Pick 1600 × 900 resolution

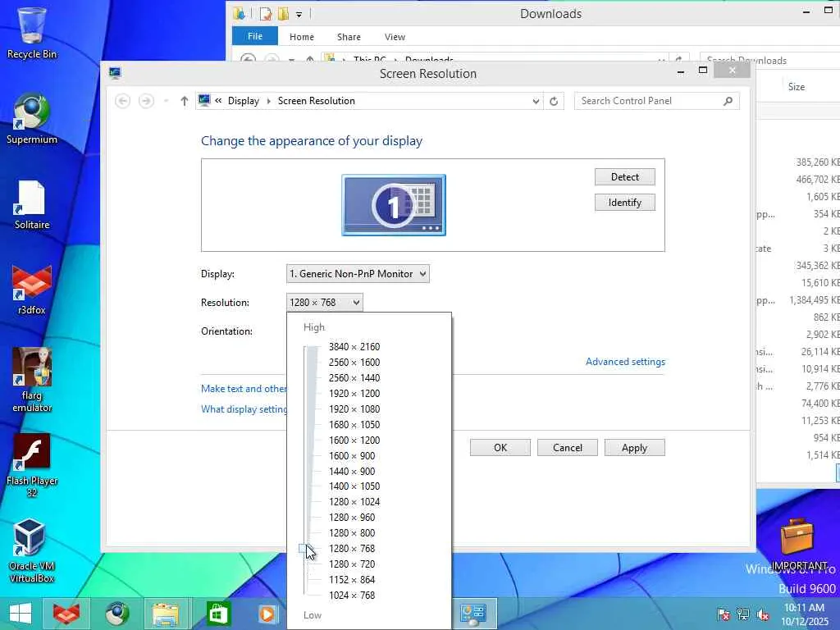352,455
